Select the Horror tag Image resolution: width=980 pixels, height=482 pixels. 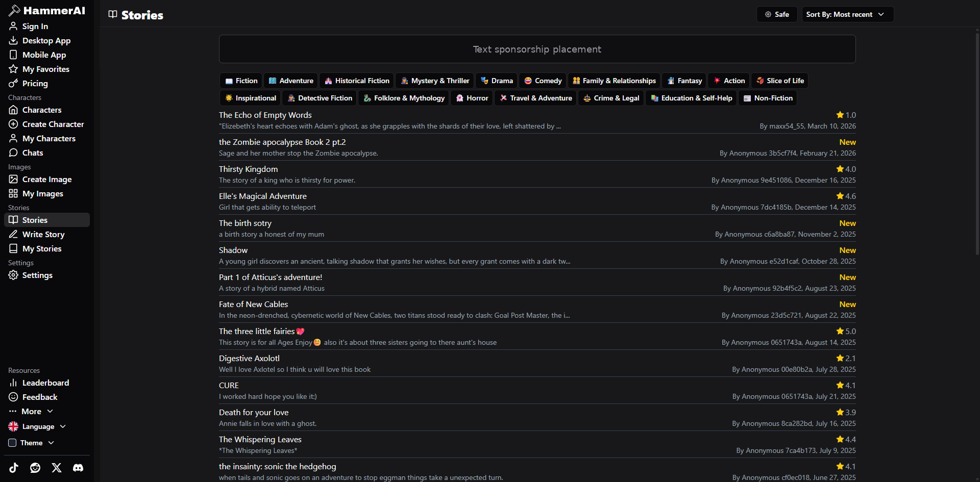pos(472,98)
